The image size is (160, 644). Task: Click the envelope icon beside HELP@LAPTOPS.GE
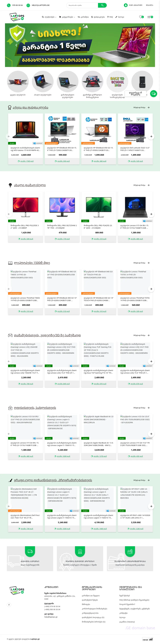[28, 5]
